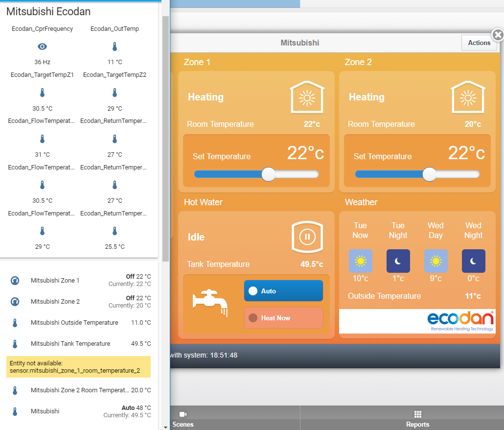Viewport: 504px width, 430px height.
Task: Select the sun icon under Tue Now
Action: (x=361, y=261)
